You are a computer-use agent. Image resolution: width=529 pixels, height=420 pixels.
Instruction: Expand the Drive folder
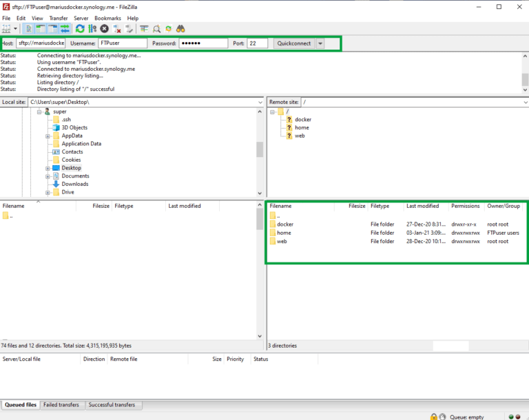coord(48,192)
